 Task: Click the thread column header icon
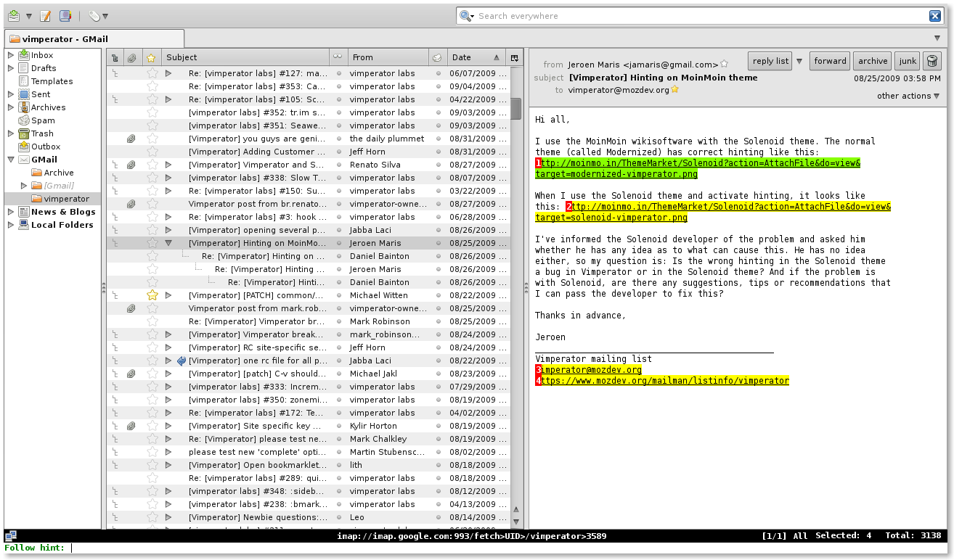(x=115, y=57)
